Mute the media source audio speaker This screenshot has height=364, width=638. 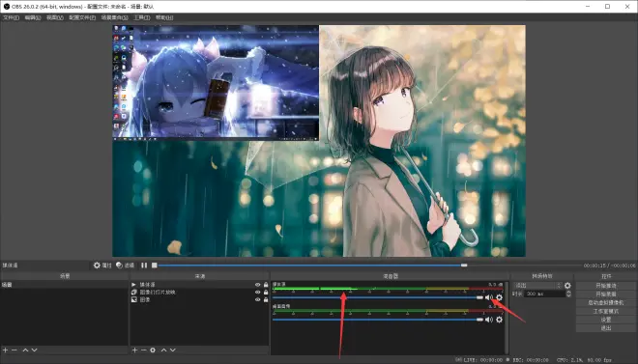(x=489, y=297)
